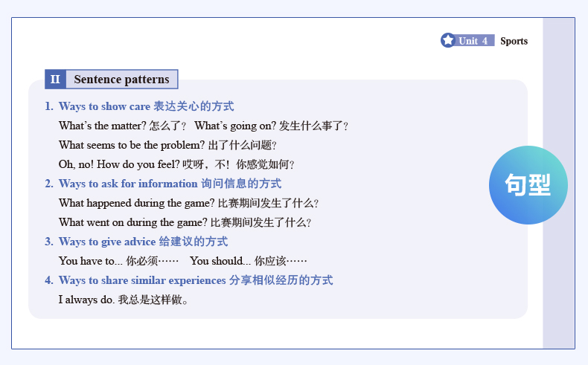
Task: Click the phrase You should...
Action: [x=220, y=261]
